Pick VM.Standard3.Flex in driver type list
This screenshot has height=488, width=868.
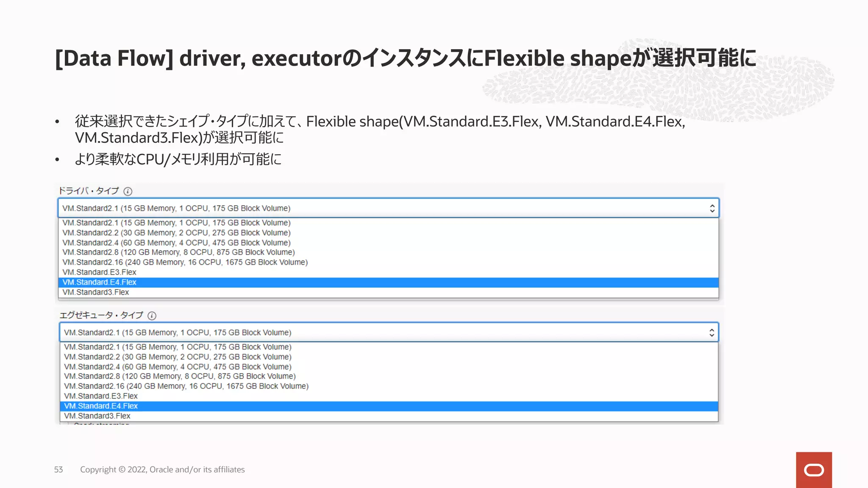389,292
